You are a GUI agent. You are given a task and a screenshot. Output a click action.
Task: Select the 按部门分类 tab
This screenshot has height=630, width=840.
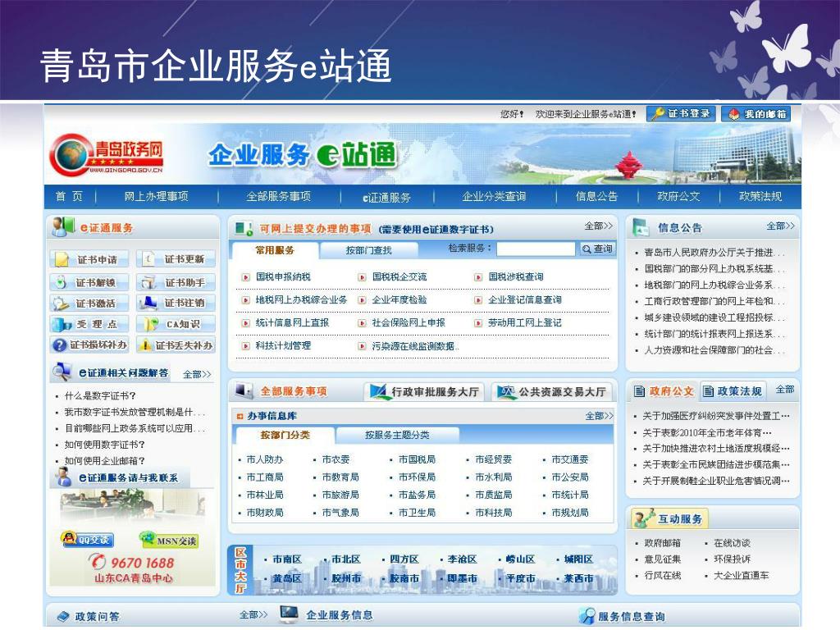click(x=285, y=435)
